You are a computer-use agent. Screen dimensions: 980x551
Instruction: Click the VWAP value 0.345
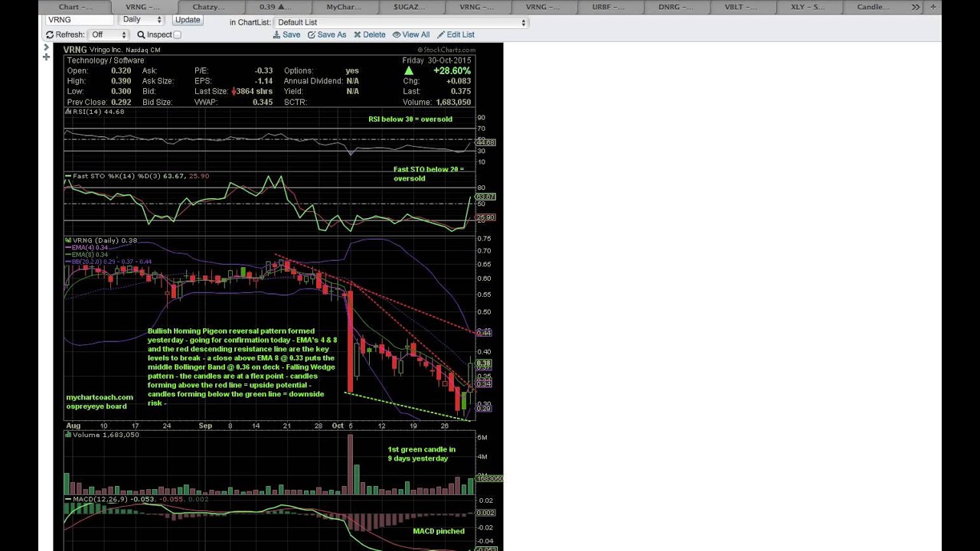(x=263, y=102)
